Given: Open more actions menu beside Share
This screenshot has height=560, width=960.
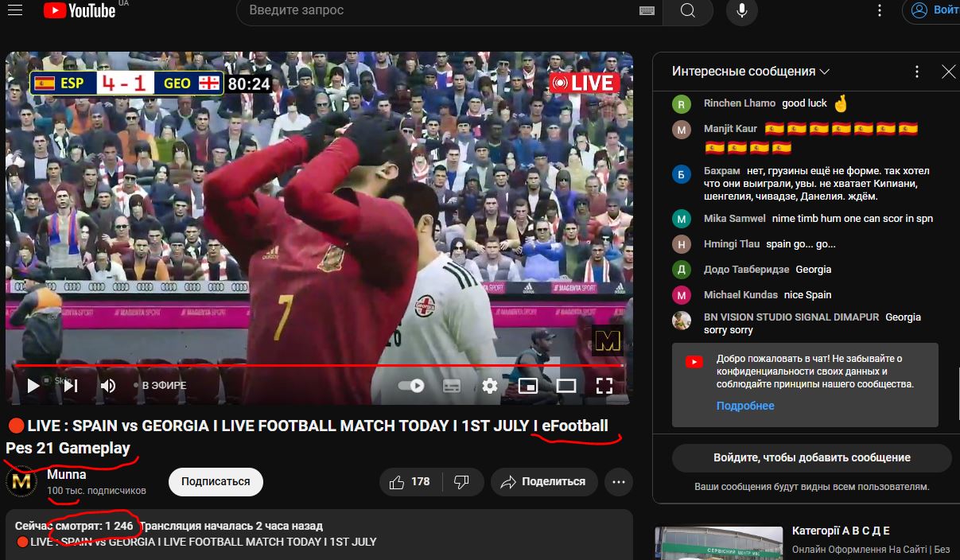Looking at the screenshot, I should click(619, 481).
